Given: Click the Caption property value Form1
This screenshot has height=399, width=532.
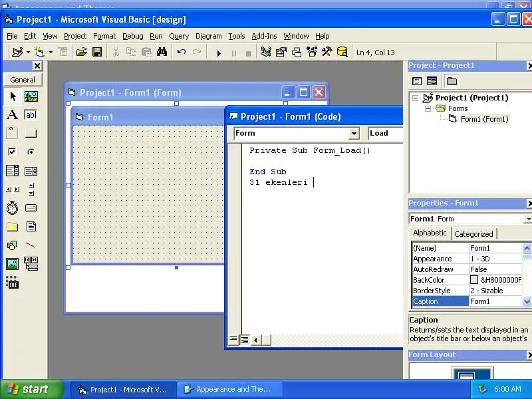Looking at the screenshot, I should tap(495, 301).
